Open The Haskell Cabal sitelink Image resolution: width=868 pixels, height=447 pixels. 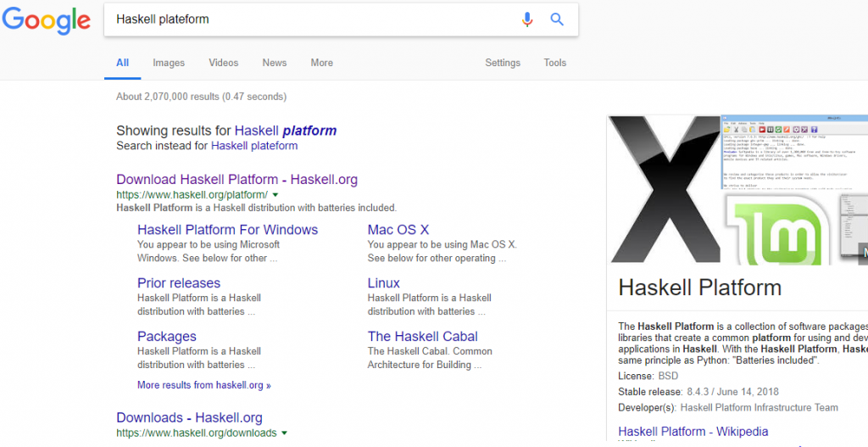point(422,336)
